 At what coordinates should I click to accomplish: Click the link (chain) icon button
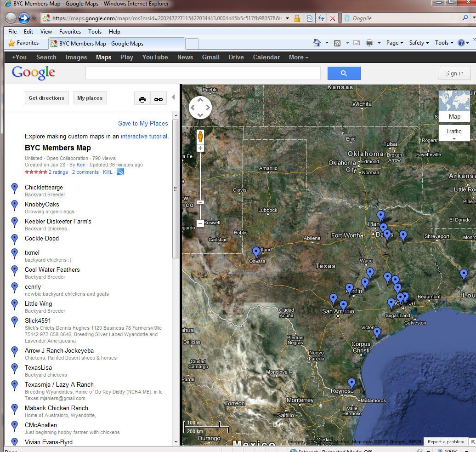[x=159, y=99]
